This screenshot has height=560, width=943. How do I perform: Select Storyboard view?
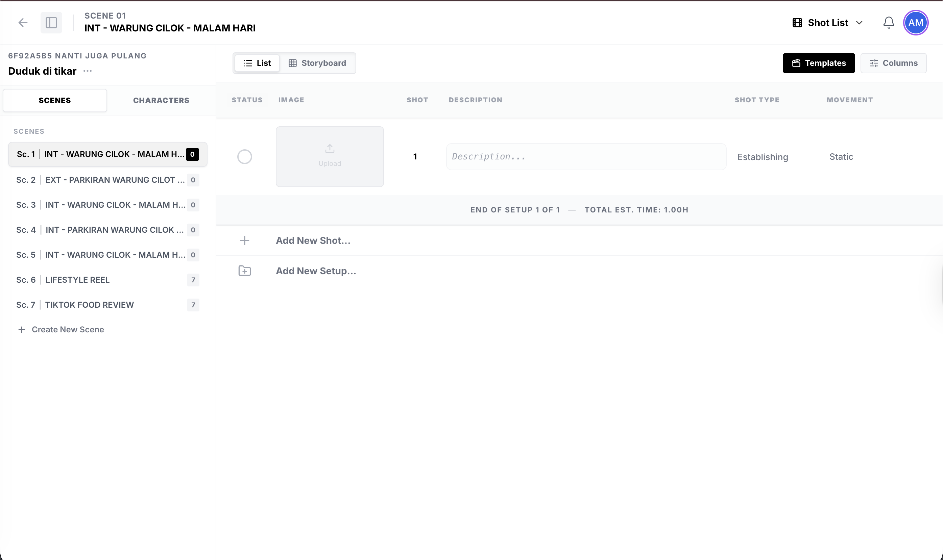[x=317, y=63]
